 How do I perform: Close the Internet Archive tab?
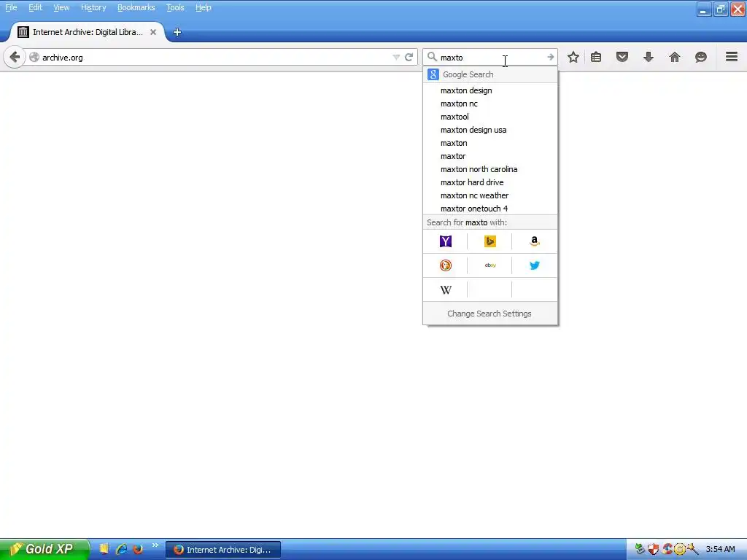pyautogui.click(x=153, y=32)
